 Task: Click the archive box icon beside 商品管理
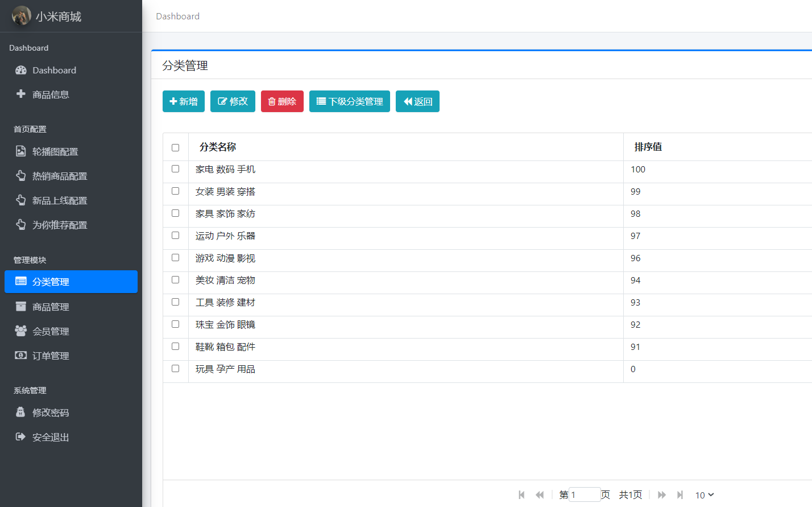[x=21, y=306]
